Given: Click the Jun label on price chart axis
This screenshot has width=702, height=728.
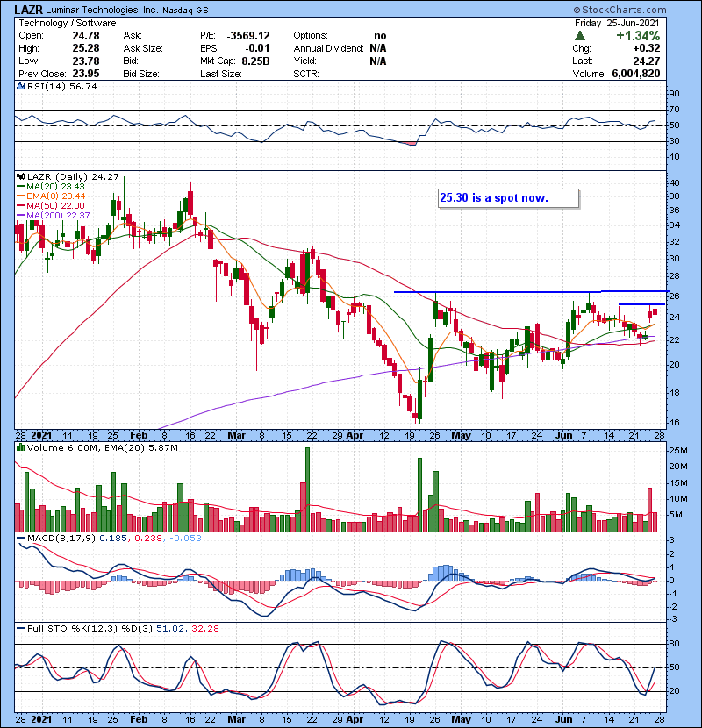Looking at the screenshot, I should 564,435.
